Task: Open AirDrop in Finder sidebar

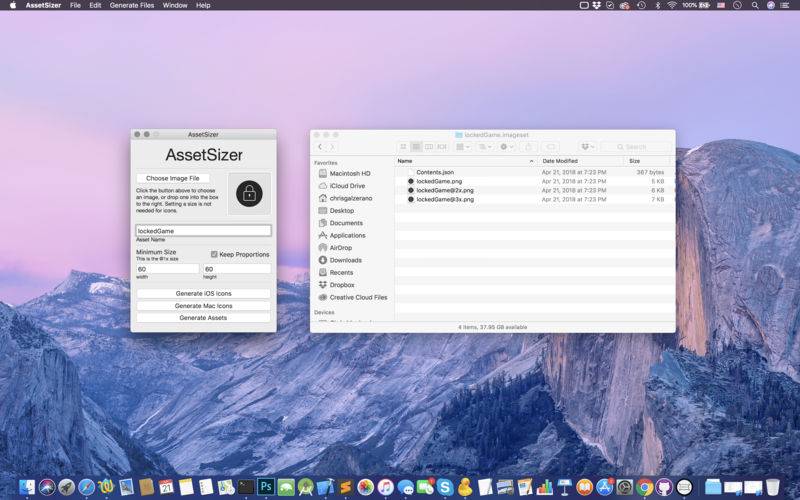Action: (340, 247)
